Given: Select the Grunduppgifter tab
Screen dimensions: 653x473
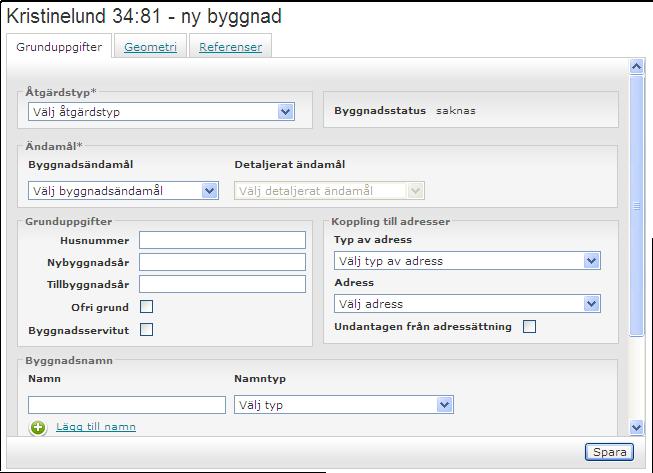Looking at the screenshot, I should point(59,47).
